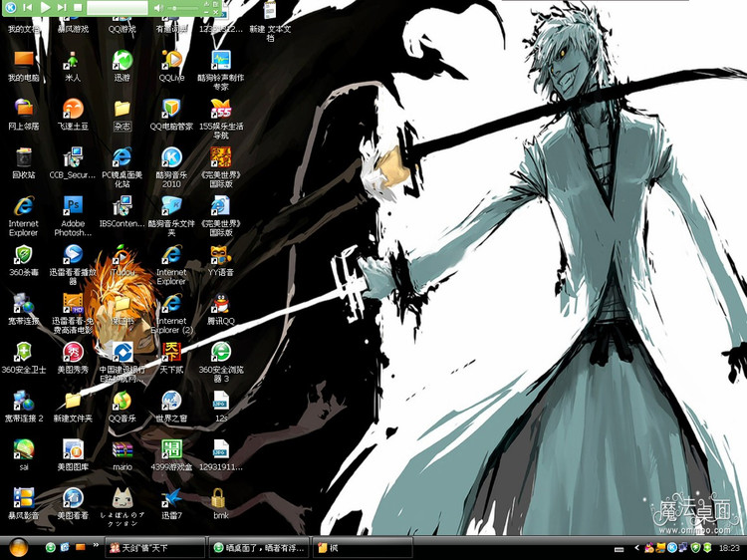
Task: Switch to 晒桌面了 taskbar window
Action: pos(259,548)
